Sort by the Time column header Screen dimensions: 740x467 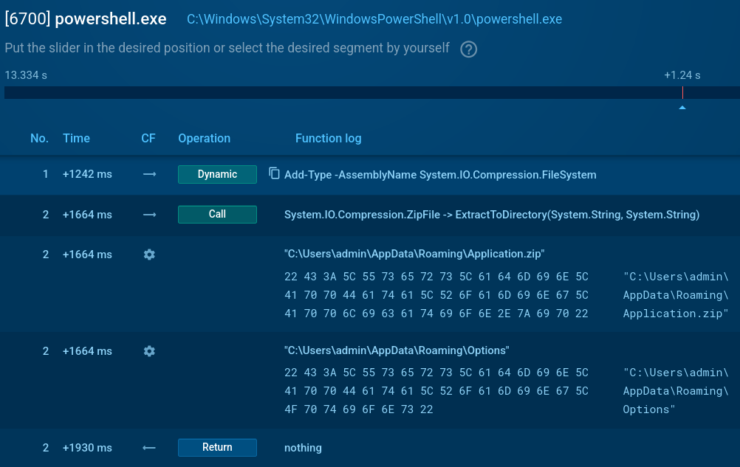click(76, 138)
